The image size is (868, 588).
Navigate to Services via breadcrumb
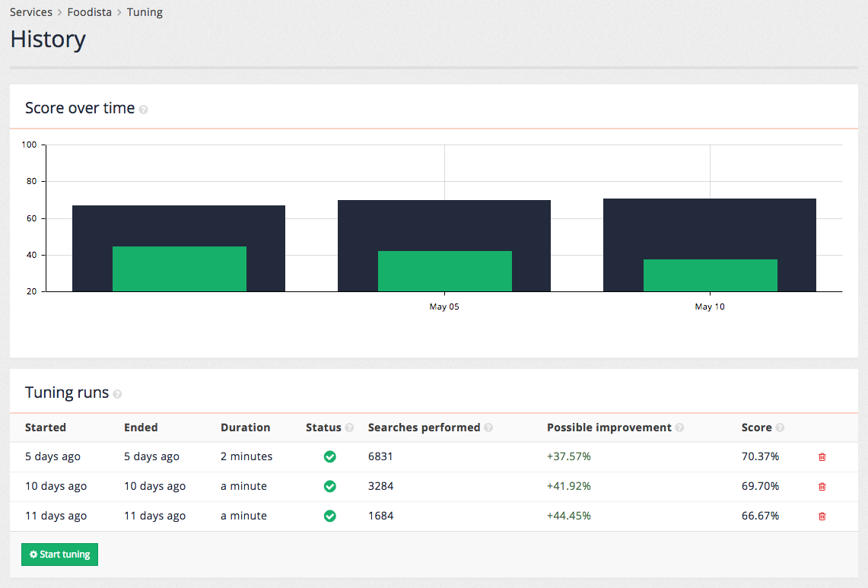(31, 11)
